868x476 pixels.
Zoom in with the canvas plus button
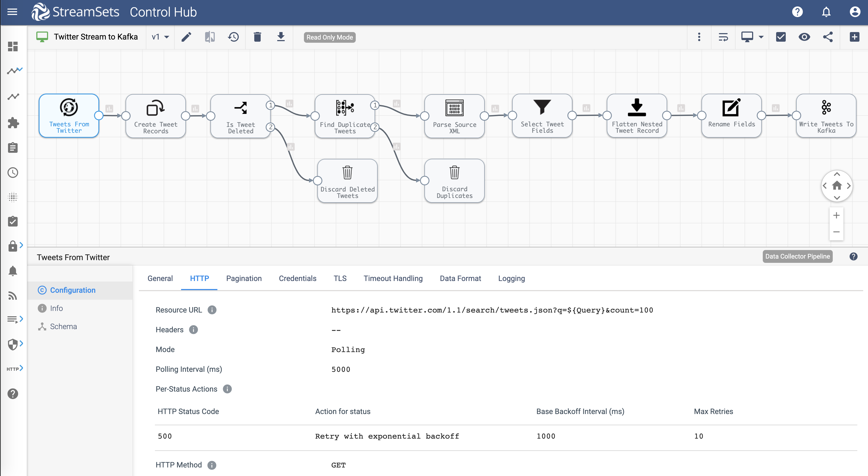[x=836, y=215]
